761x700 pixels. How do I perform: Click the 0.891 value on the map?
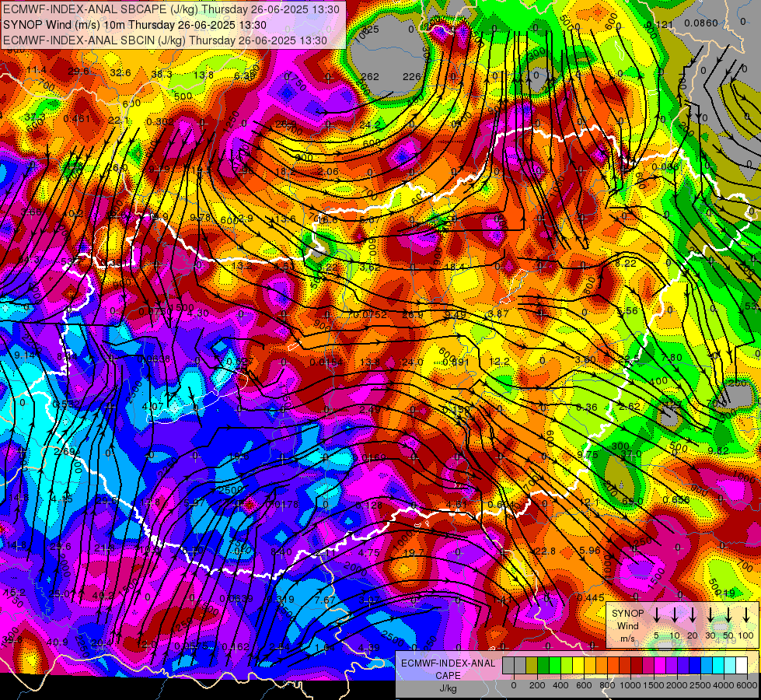click(x=456, y=362)
